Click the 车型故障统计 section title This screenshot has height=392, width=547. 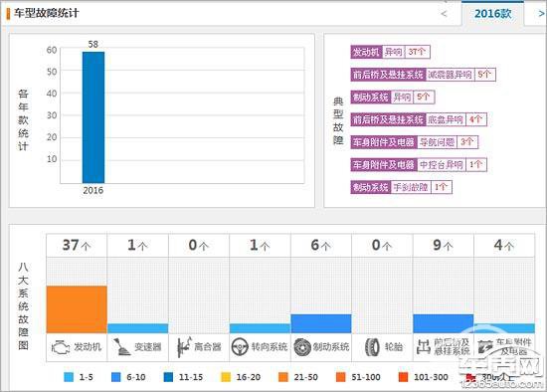46,13
